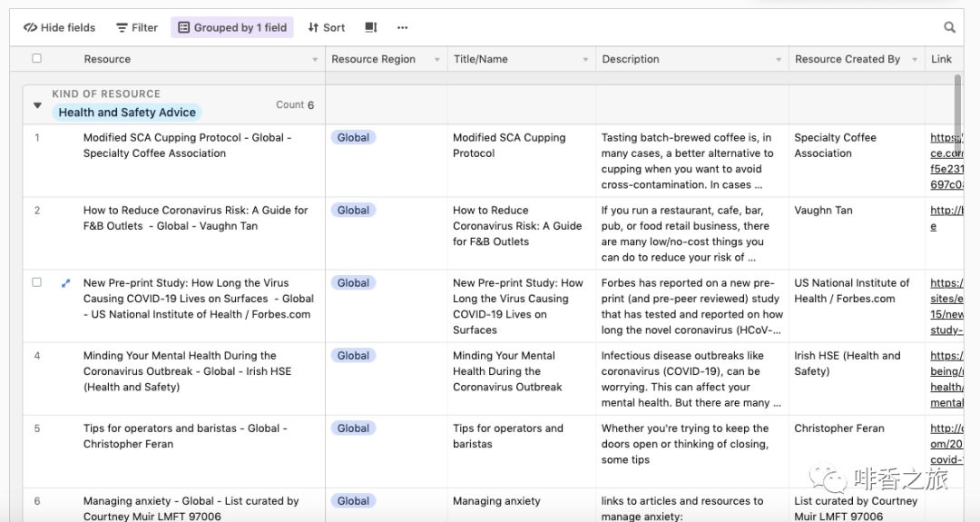Click Global tag in Pre-print Study row

[353, 282]
